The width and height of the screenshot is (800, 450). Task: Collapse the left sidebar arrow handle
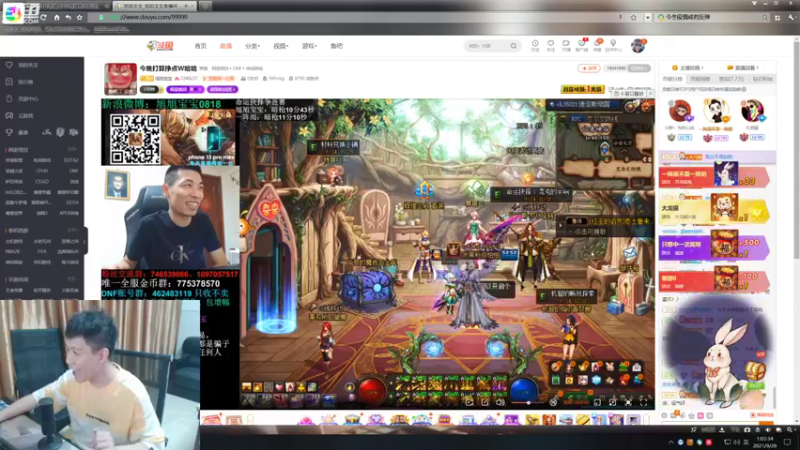(x=85, y=241)
